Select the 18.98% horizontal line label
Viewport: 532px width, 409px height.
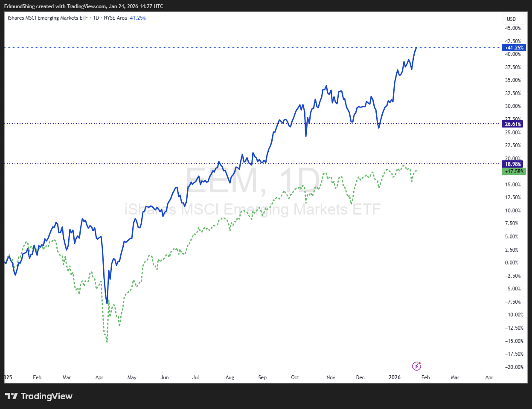pos(513,164)
